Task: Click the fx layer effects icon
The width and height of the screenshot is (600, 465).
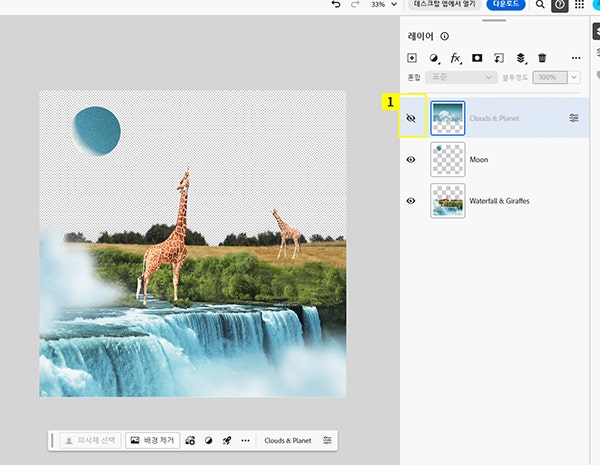Action: click(x=456, y=59)
